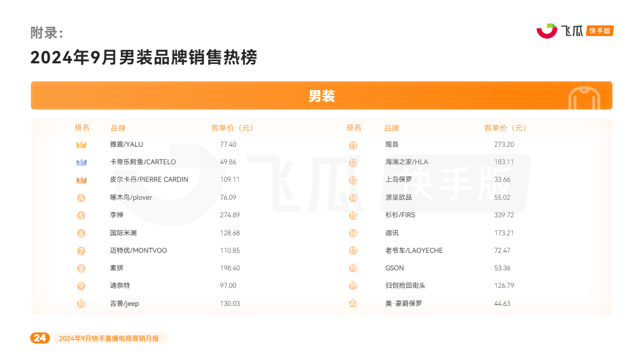Click the gold crown icon beside 雅鹿/YALU
644x362 pixels.
click(81, 145)
